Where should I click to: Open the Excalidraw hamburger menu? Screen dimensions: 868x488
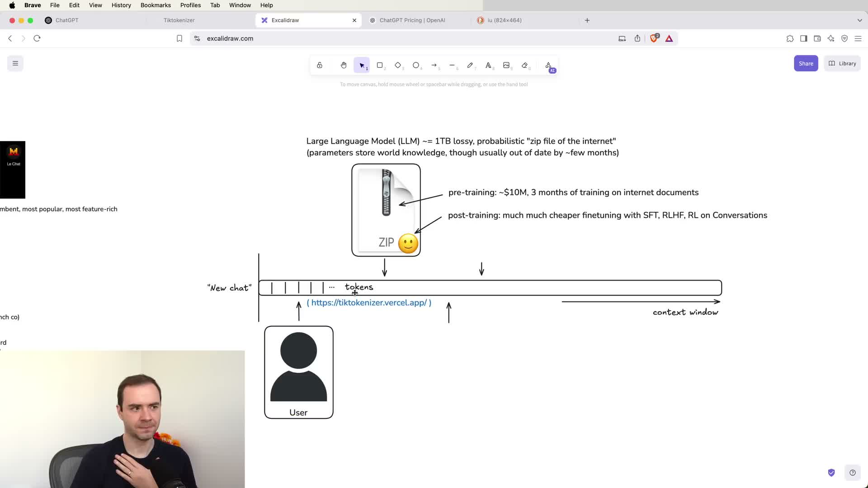(15, 63)
